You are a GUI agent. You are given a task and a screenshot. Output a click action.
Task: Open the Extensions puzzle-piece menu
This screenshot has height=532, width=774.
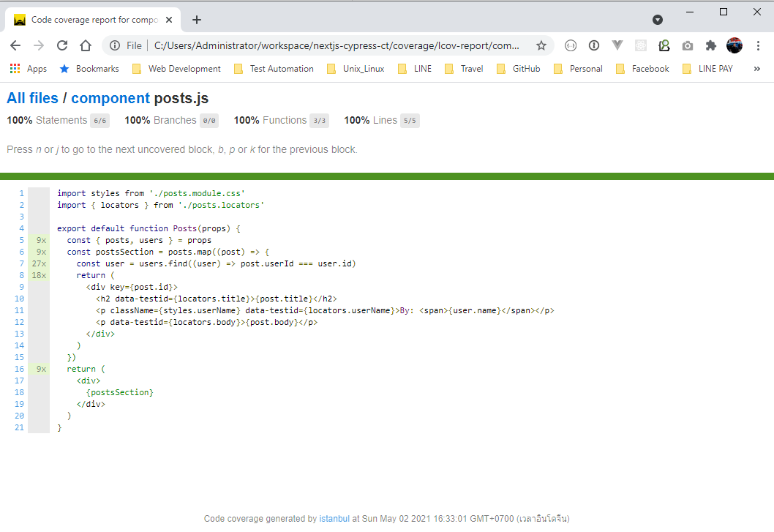pos(710,45)
